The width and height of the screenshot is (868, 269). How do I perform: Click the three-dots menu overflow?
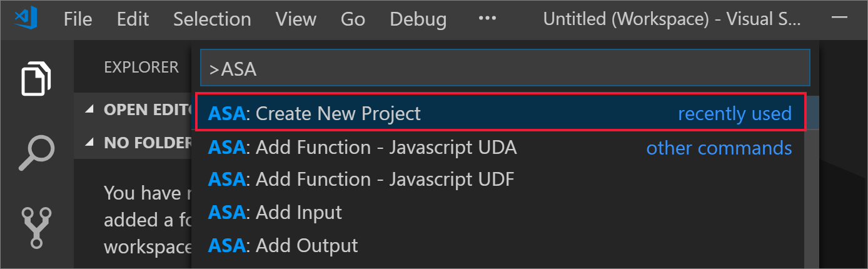pos(487,19)
